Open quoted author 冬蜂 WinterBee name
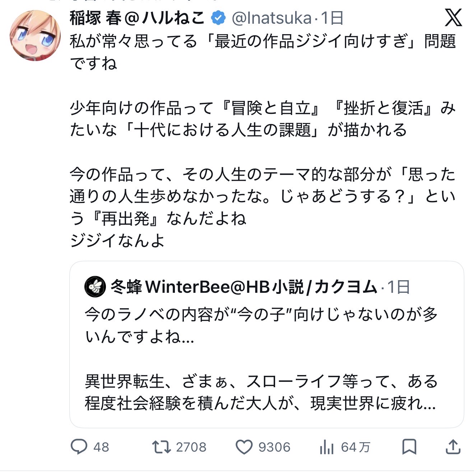The image size is (474, 476). [x=243, y=287]
